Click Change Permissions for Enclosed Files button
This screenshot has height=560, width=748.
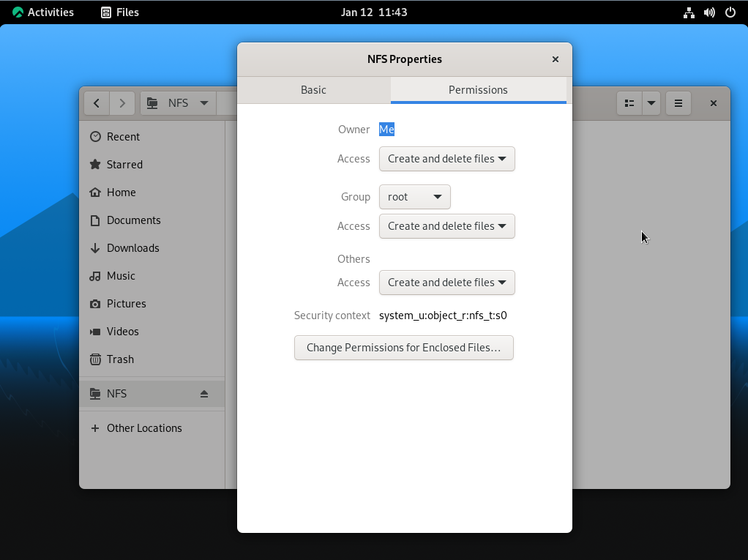tap(403, 348)
